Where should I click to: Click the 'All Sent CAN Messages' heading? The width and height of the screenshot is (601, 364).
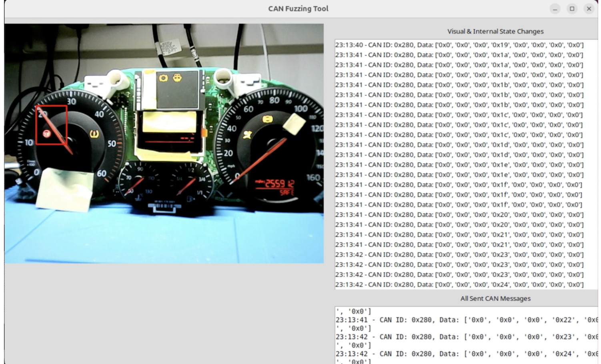pos(495,298)
